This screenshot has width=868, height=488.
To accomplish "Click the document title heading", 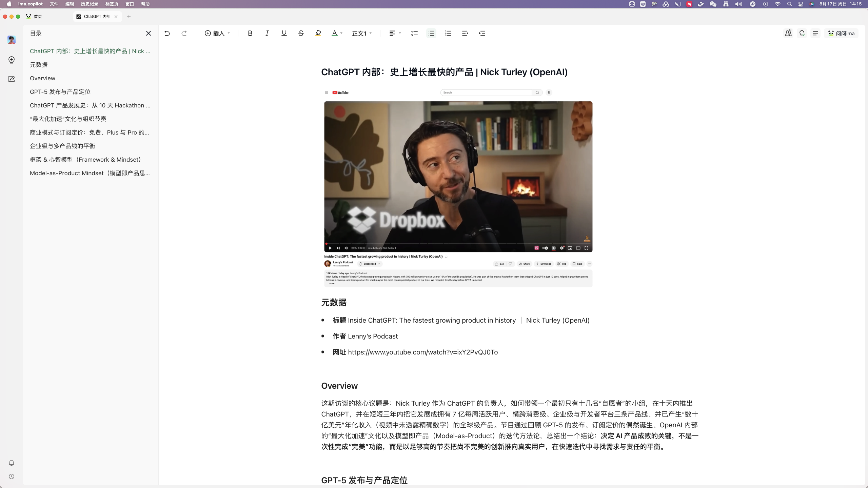I will [444, 72].
